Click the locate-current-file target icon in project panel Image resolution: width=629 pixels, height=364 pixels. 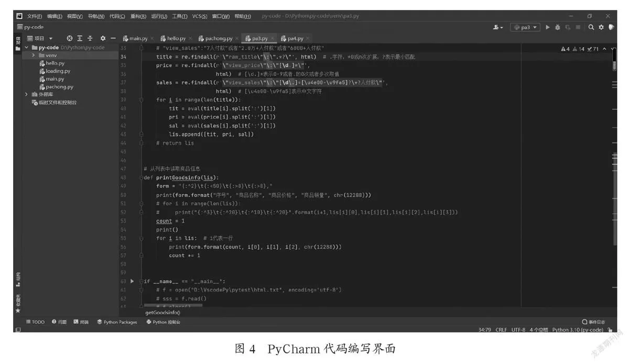(x=70, y=38)
